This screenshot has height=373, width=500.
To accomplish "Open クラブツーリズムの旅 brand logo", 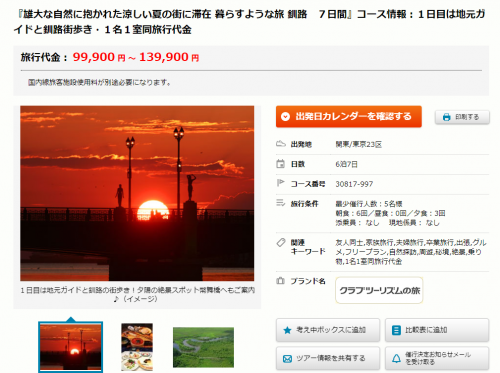I will click(379, 290).
